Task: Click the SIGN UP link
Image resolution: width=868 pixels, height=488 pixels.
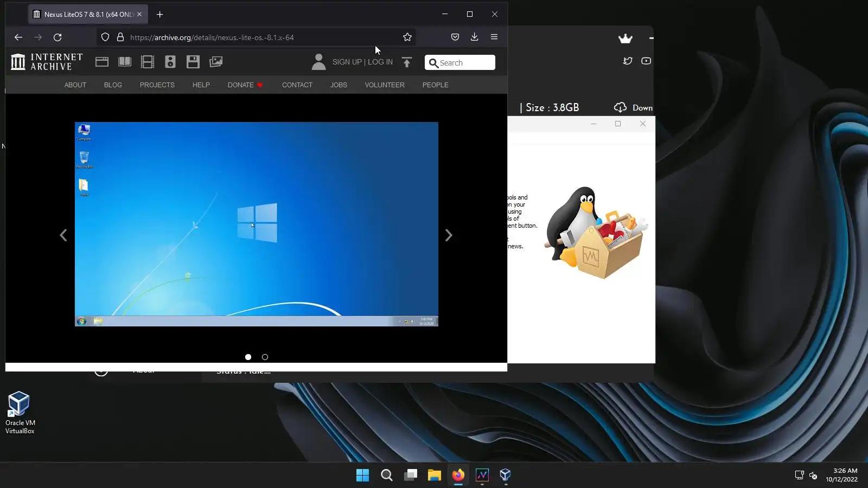Action: [x=347, y=62]
